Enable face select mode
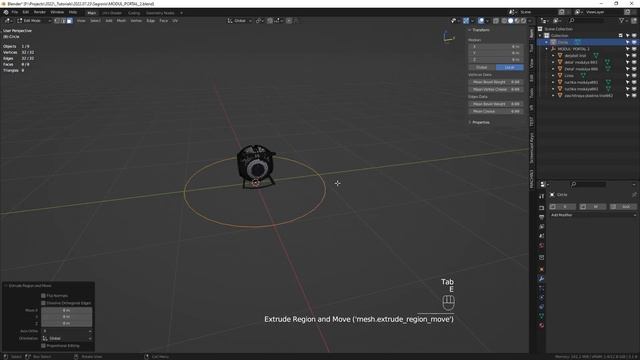The width and height of the screenshot is (640, 360). coord(69,20)
